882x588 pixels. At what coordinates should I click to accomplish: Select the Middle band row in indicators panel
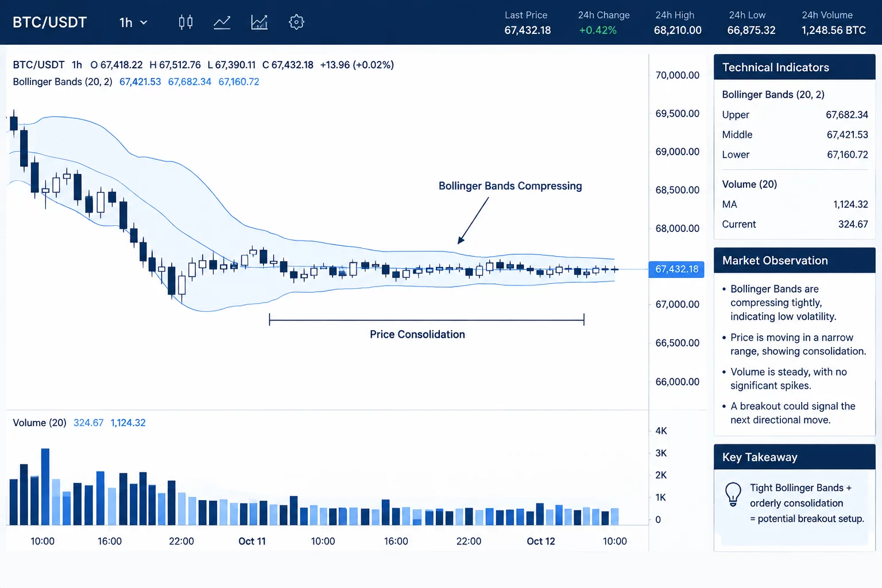(x=795, y=135)
